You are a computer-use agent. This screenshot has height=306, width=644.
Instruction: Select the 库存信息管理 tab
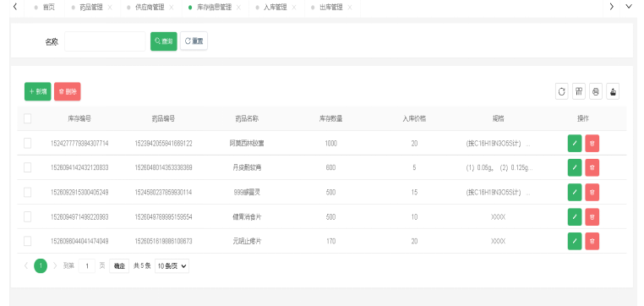coord(214,8)
